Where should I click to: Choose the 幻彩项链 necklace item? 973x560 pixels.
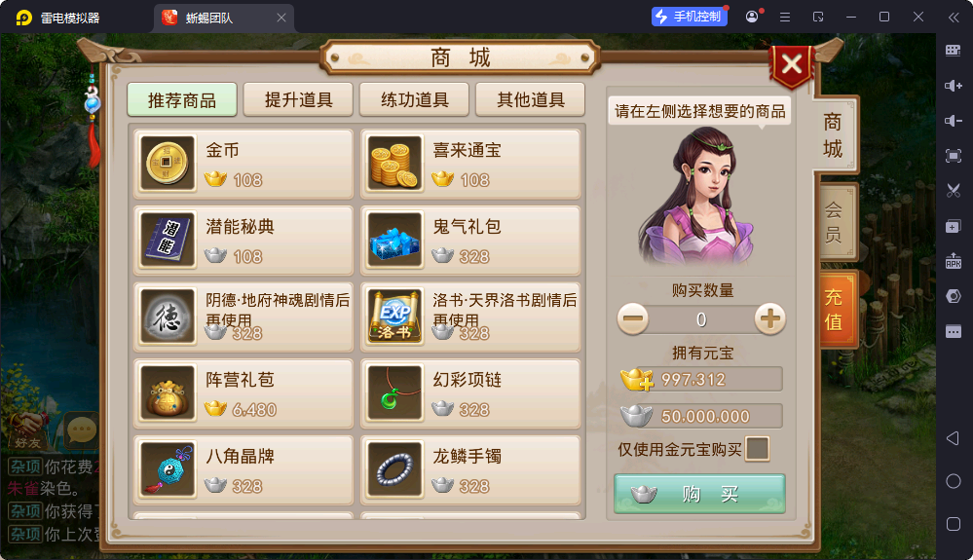tap(470, 393)
